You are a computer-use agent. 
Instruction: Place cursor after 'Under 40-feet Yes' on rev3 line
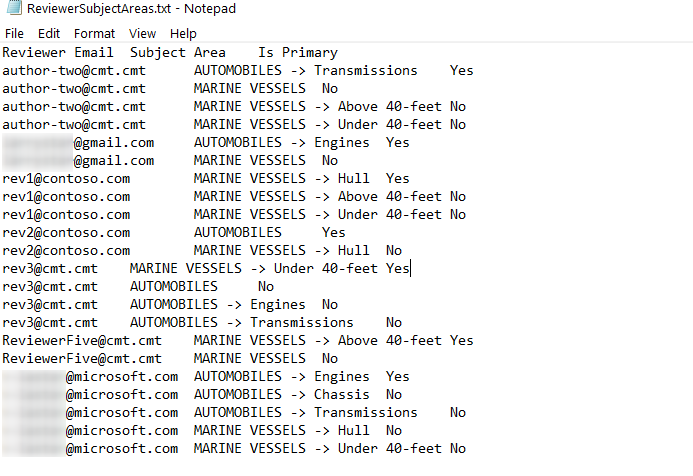pyautogui.click(x=411, y=268)
